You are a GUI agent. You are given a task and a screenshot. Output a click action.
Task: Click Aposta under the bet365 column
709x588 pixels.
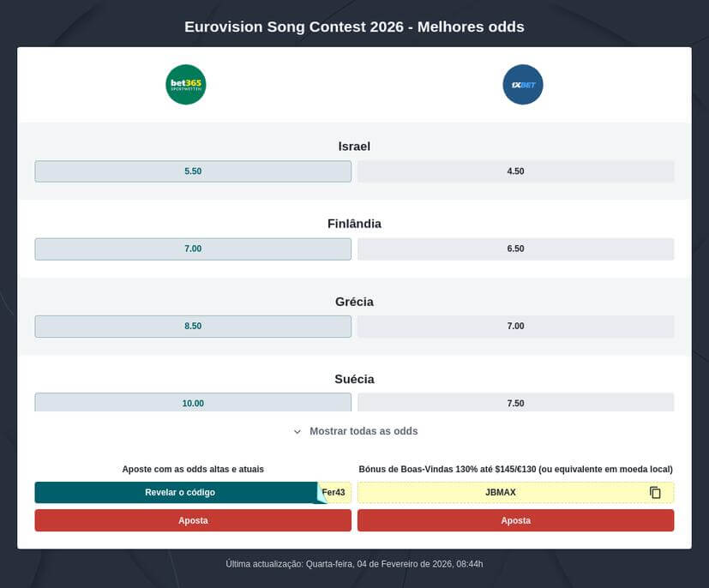coord(193,520)
